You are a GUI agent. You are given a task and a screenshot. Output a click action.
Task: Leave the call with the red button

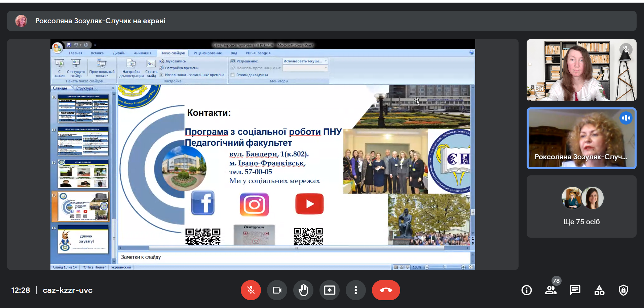(386, 290)
